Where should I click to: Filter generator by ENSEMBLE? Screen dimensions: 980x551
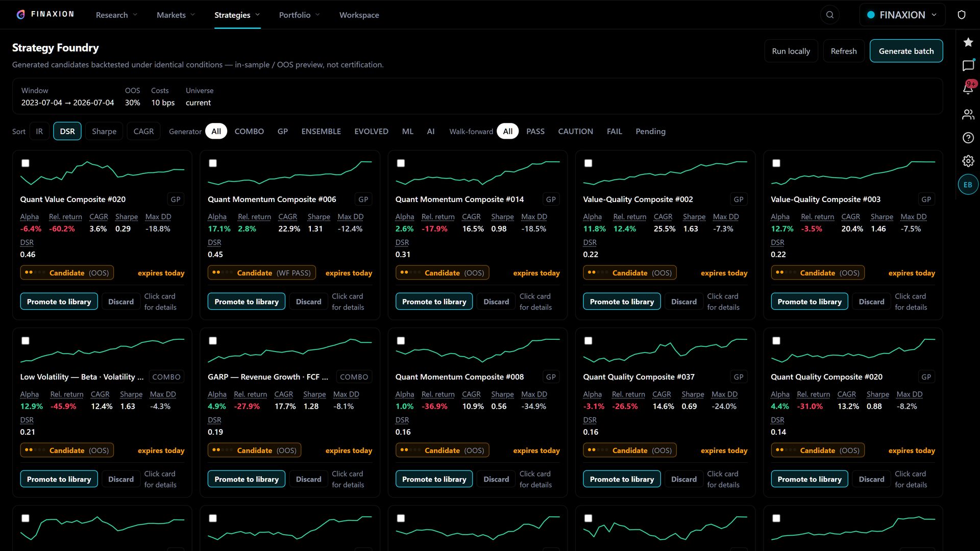click(x=321, y=131)
